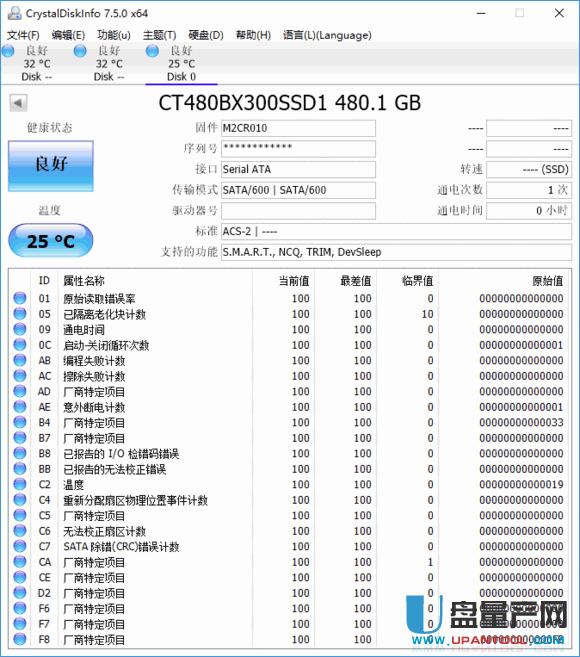Click status icon for attribute AB
The image size is (580, 657).
[x=20, y=360]
